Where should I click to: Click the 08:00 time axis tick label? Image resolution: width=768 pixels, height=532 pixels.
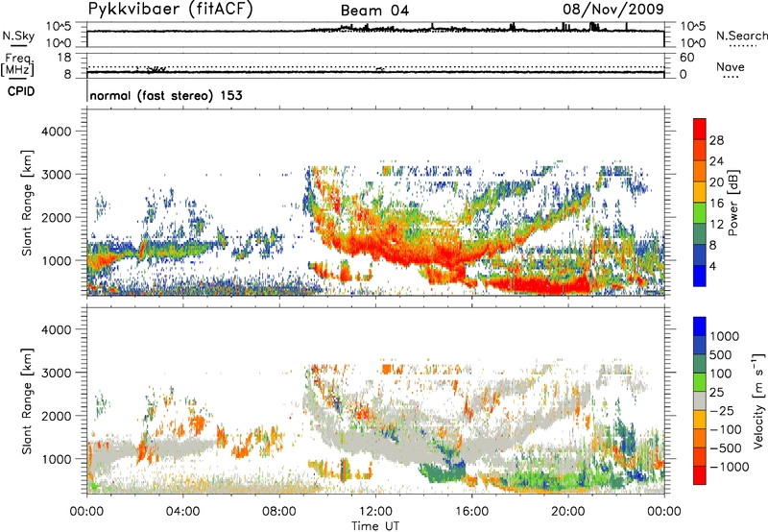pos(279,512)
